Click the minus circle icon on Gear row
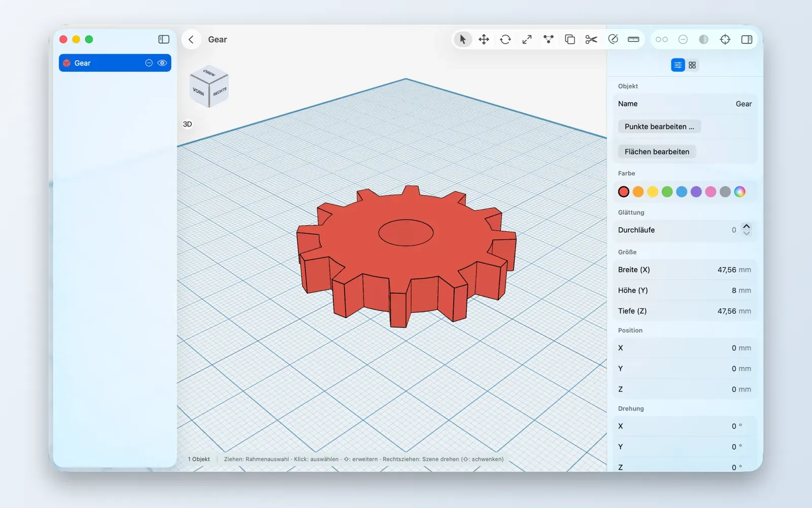 point(149,63)
